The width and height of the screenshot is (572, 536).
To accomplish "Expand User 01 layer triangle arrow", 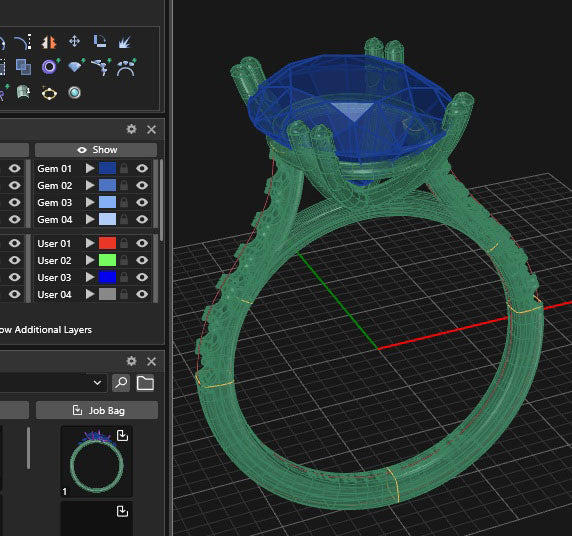I will pyautogui.click(x=90, y=243).
